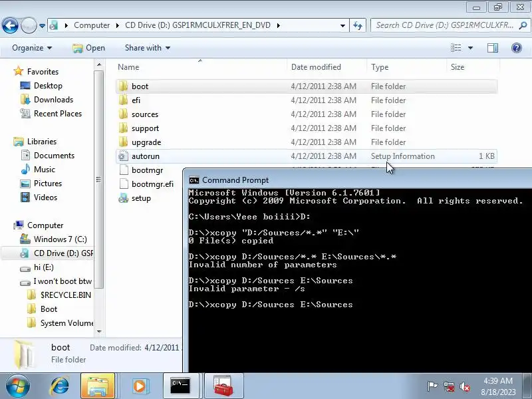The image size is (532, 399).
Task: Select the sources folder
Action: (307, 114)
